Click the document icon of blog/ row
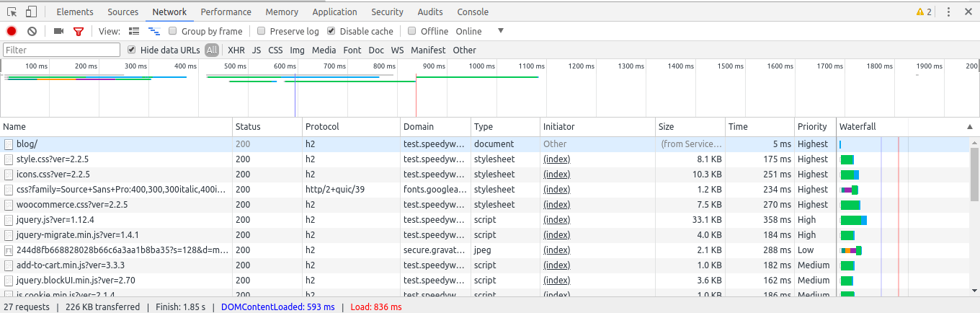 [x=9, y=144]
